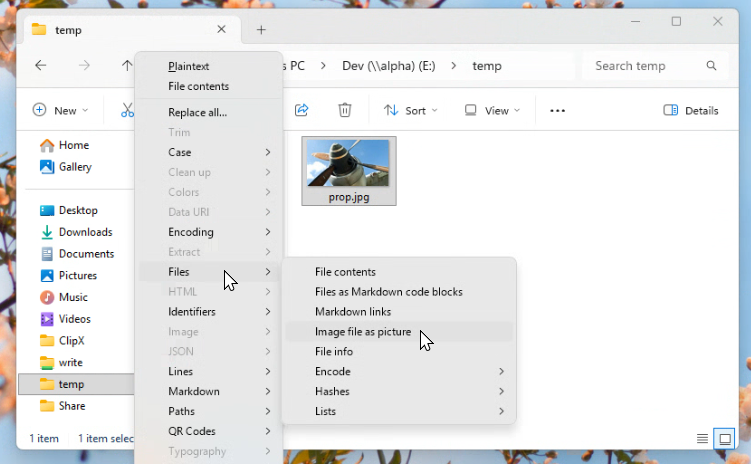Navigate up one folder level
This screenshot has height=464, width=751.
[x=127, y=66]
